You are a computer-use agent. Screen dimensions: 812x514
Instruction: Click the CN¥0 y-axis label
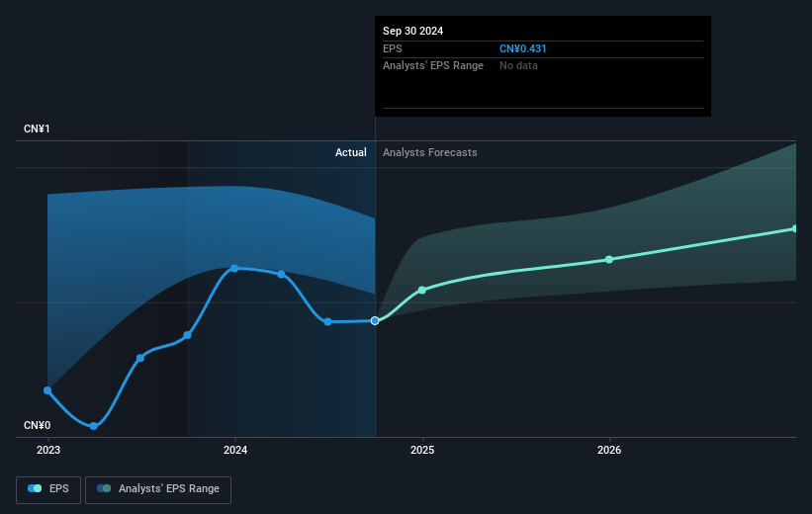pyautogui.click(x=38, y=425)
